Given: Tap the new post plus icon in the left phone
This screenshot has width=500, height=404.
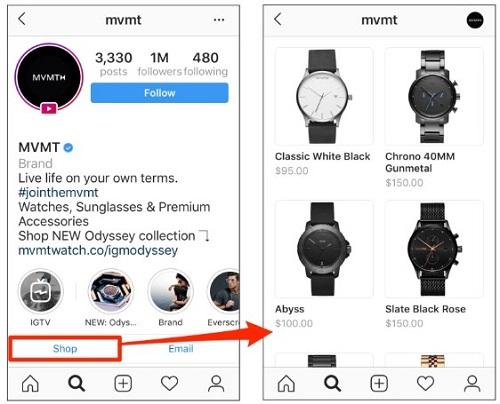Looking at the screenshot, I should coord(123,383).
